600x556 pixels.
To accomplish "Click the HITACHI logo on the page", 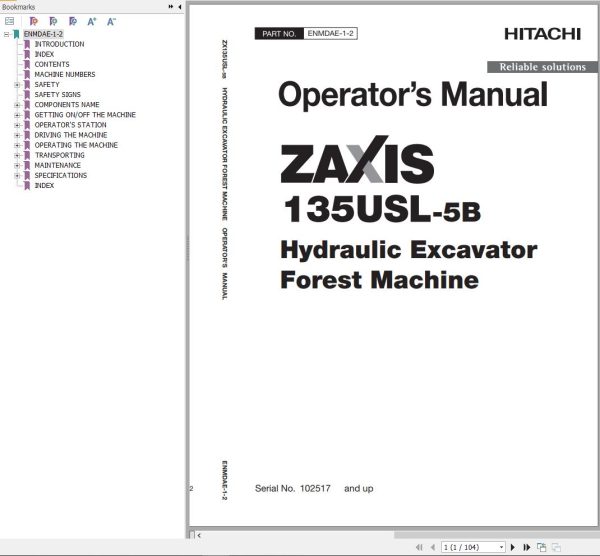I will click(543, 34).
